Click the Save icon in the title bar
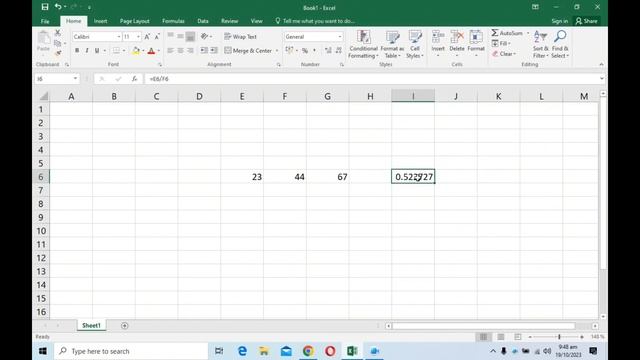Screen dimensions: 640x360 click(x=45, y=7)
